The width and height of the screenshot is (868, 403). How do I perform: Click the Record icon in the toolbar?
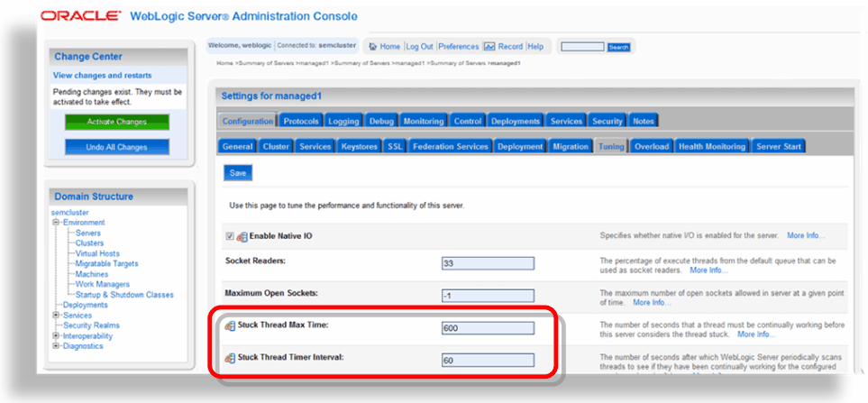pos(489,47)
